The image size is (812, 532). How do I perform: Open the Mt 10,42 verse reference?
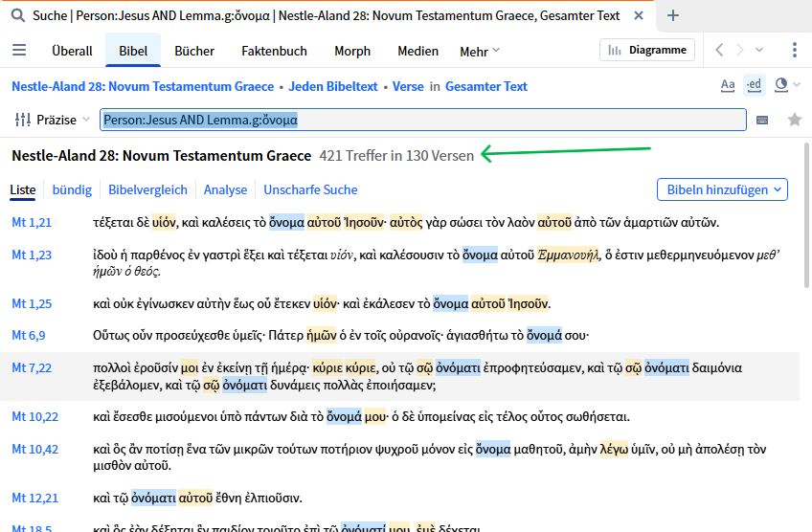coord(35,449)
